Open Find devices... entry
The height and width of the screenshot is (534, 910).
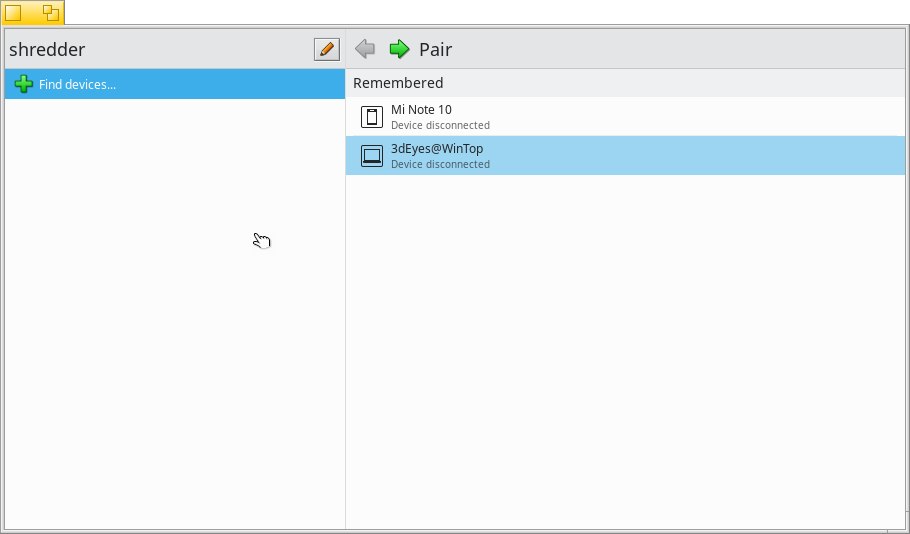click(x=175, y=84)
